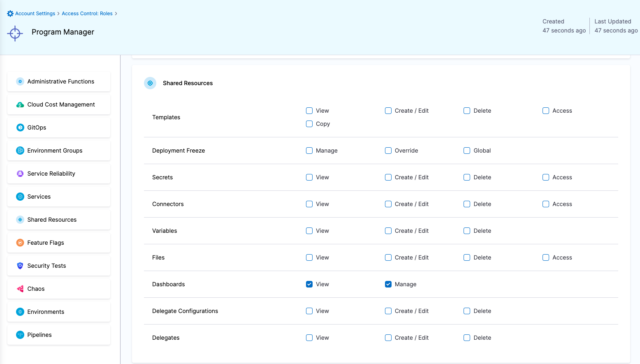
Task: Click the Shared Resources section icon
Action: (x=150, y=83)
